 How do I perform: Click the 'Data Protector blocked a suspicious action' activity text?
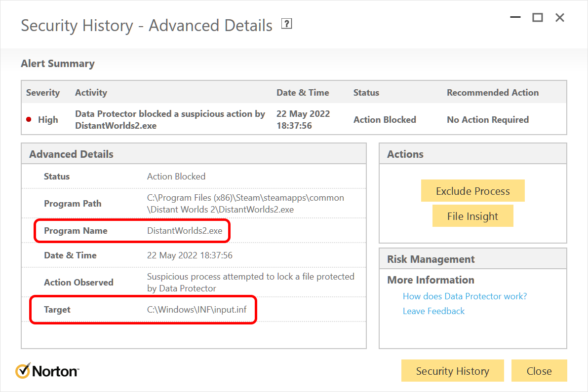click(170, 119)
